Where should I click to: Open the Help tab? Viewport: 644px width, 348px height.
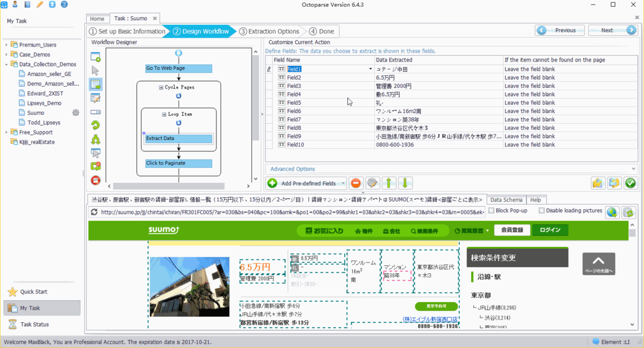(536, 200)
